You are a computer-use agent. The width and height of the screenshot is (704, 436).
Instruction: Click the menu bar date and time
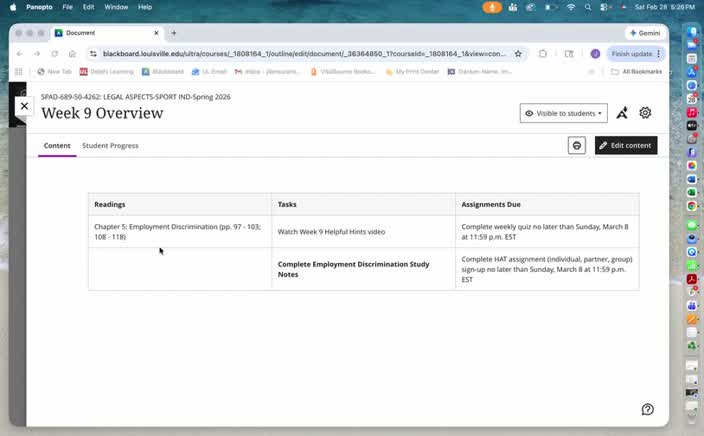coord(665,7)
